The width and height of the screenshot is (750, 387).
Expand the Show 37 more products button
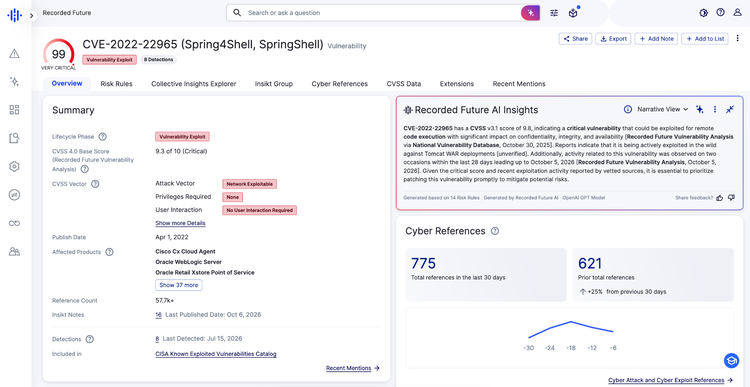click(x=178, y=285)
